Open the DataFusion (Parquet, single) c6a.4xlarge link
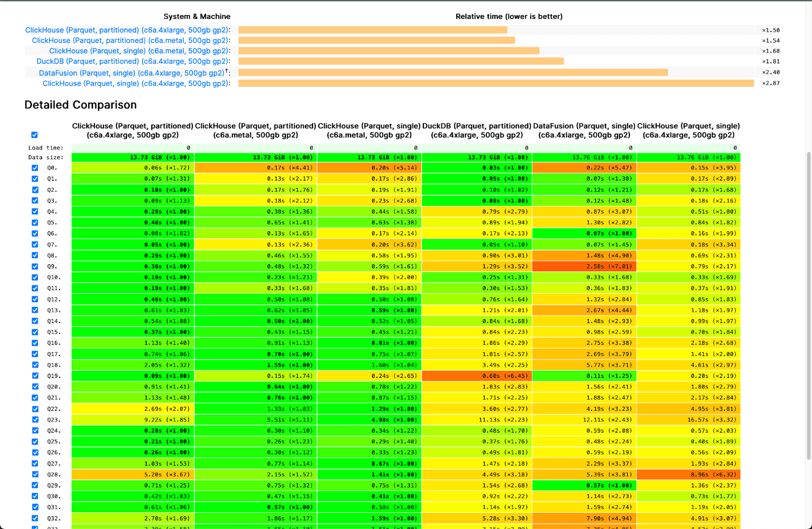 [132, 73]
